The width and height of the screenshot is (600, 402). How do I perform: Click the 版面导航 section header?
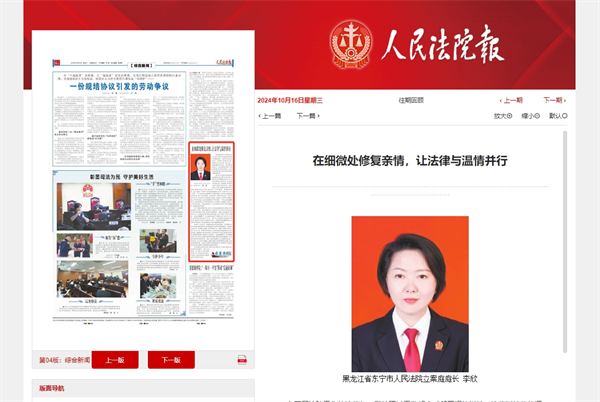click(x=52, y=388)
